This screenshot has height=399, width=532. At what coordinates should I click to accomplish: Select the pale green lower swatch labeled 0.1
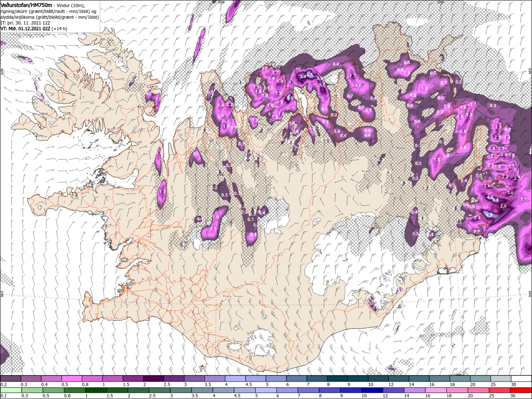pos(11,390)
